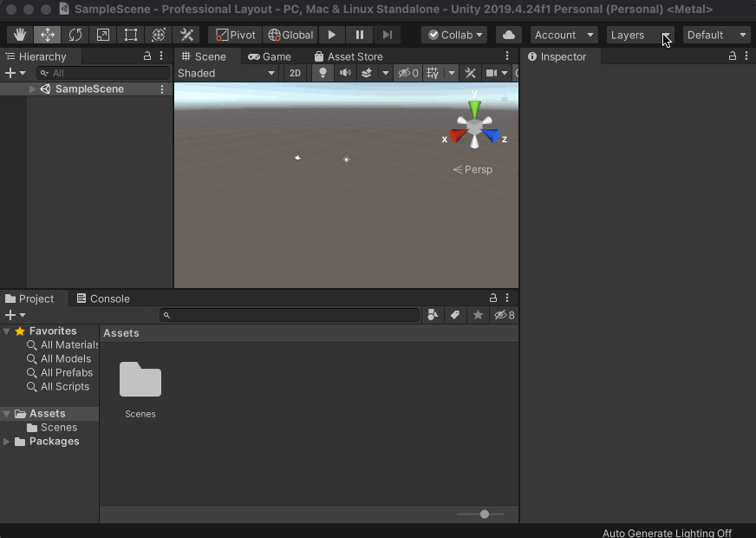Search assets by label
This screenshot has height=538, width=756.
tap(454, 315)
